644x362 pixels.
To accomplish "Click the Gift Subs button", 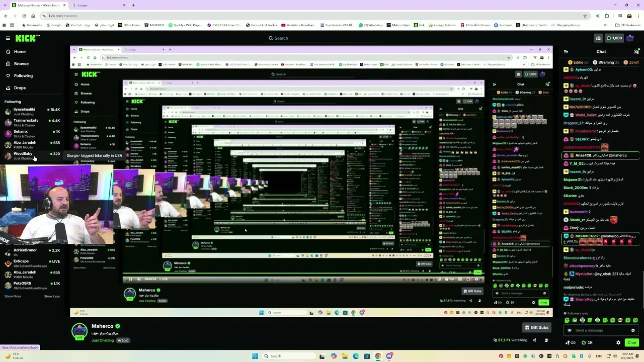I will (536, 328).
